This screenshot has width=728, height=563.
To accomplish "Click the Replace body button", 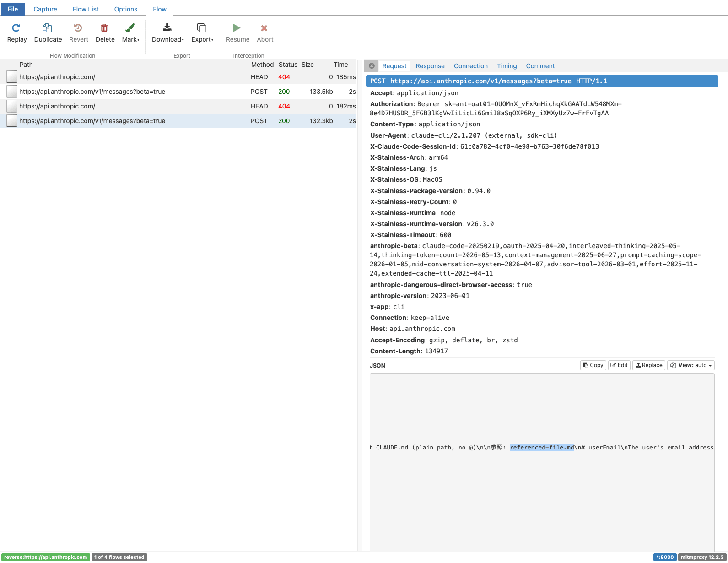I will pos(649,365).
